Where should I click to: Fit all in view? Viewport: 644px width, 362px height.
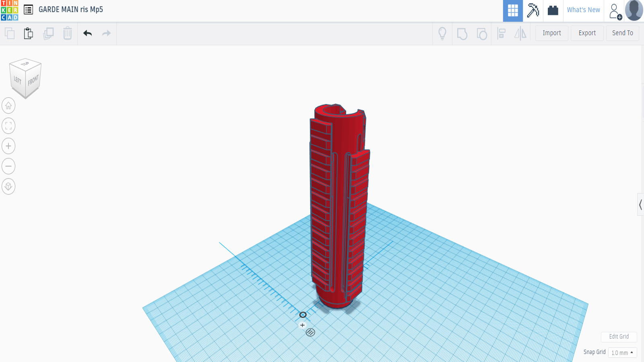[x=8, y=126]
